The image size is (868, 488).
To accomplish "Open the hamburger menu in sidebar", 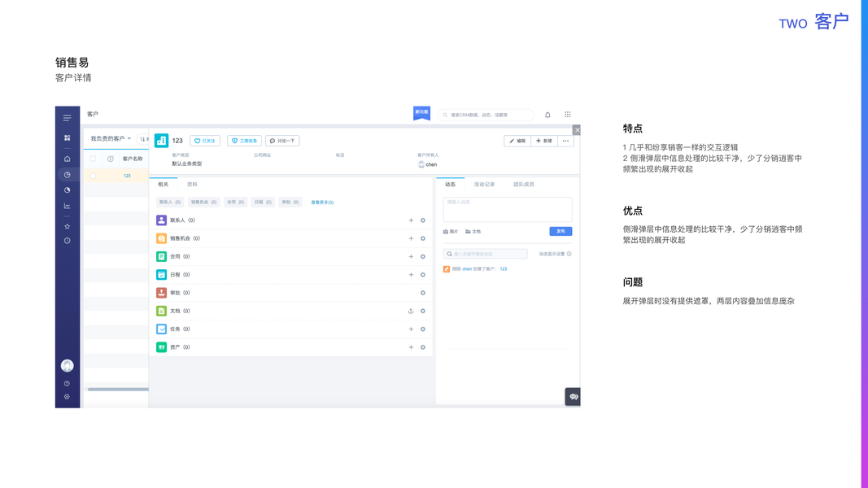I will pyautogui.click(x=67, y=118).
